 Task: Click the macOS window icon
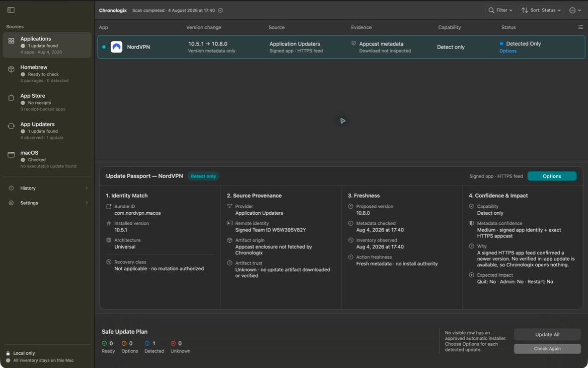(x=11, y=154)
